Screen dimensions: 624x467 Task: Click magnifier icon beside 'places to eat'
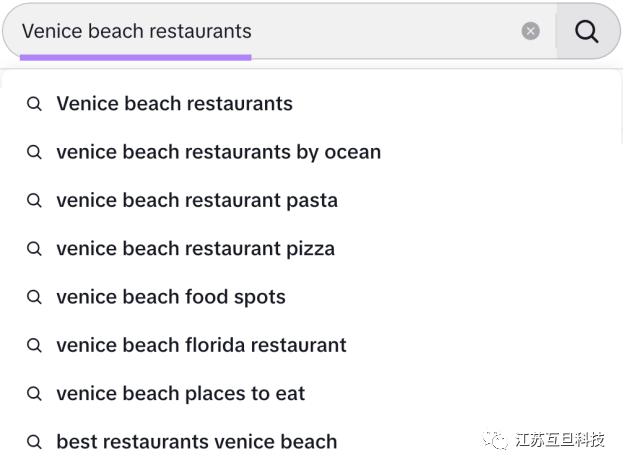34,393
